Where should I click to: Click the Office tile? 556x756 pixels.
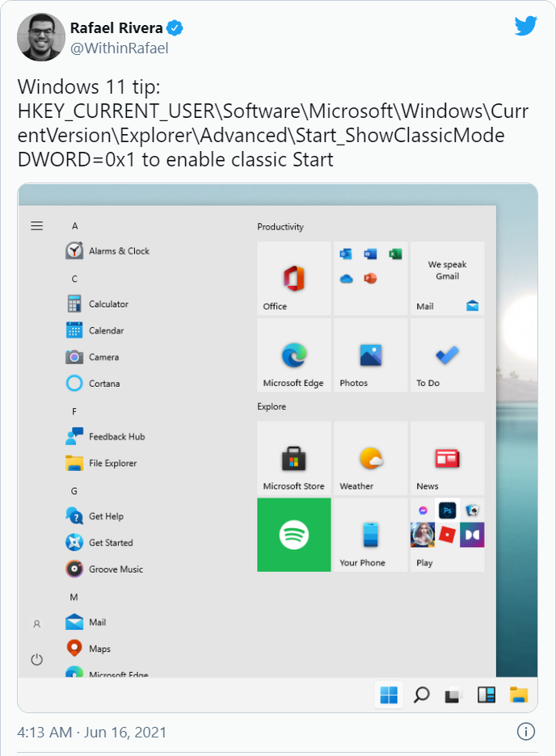click(294, 279)
